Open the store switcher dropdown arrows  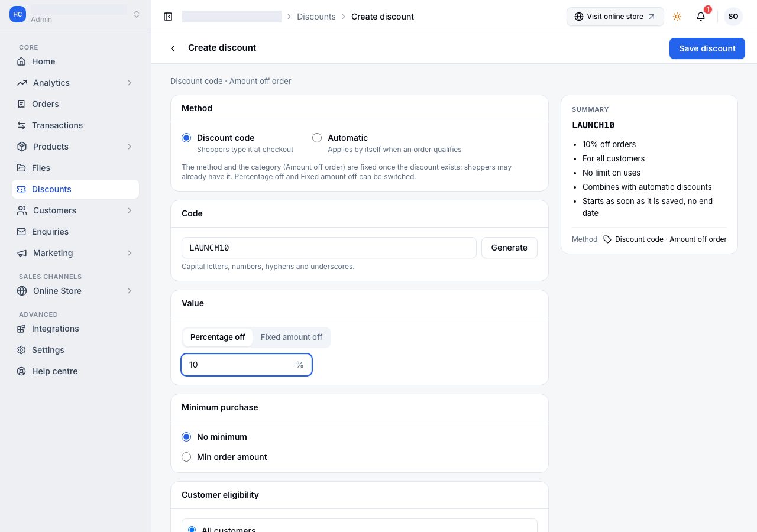pos(137,14)
